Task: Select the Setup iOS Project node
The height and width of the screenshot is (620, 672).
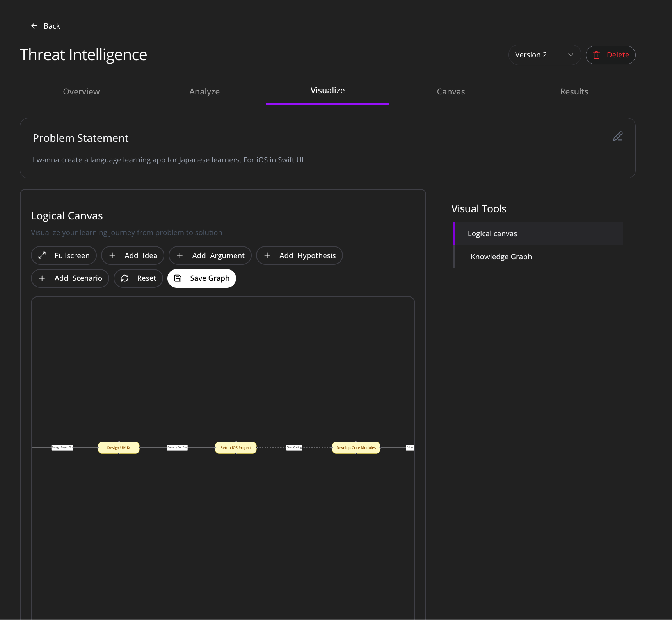Action: click(235, 447)
